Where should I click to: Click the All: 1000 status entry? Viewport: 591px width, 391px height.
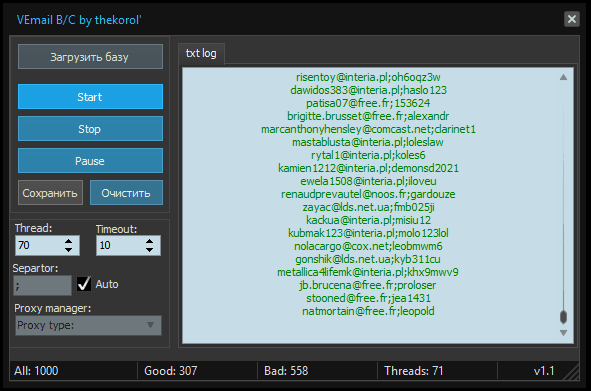(36, 371)
